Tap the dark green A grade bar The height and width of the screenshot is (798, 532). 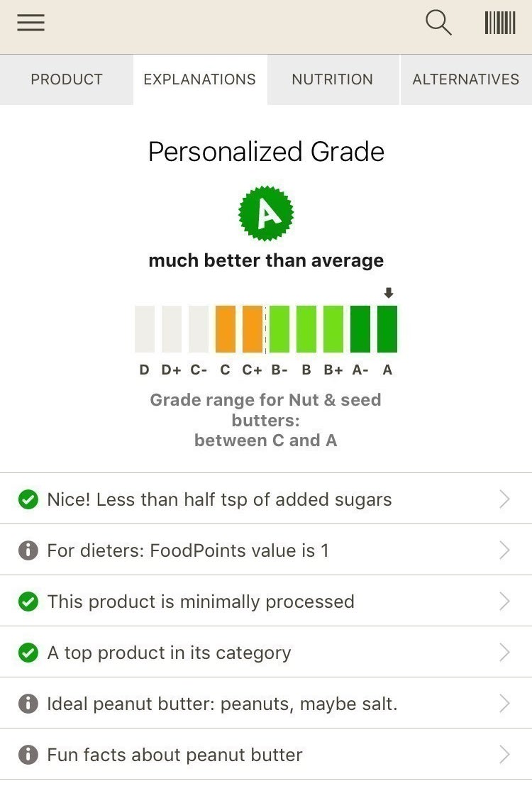click(x=387, y=328)
